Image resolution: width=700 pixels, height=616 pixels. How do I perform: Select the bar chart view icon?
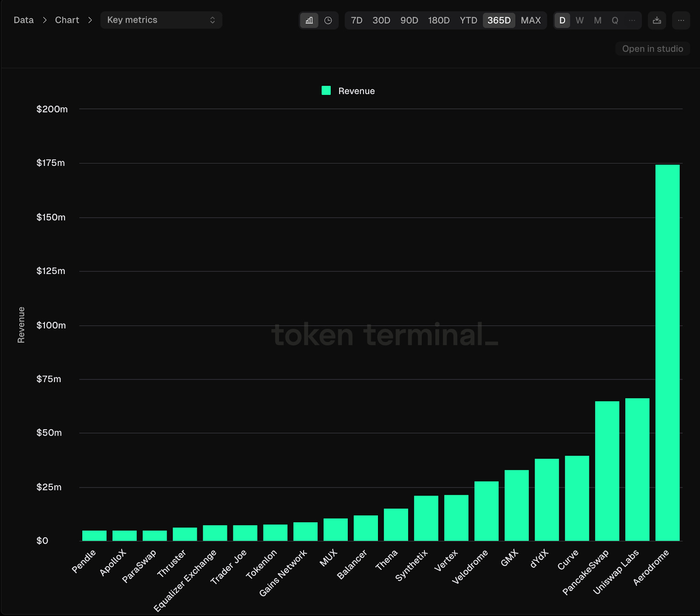(x=309, y=21)
